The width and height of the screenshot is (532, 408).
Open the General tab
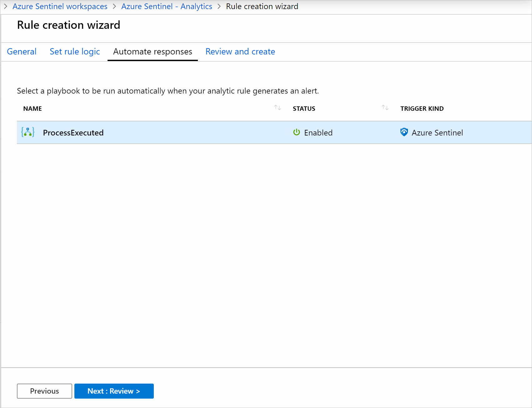coord(22,52)
